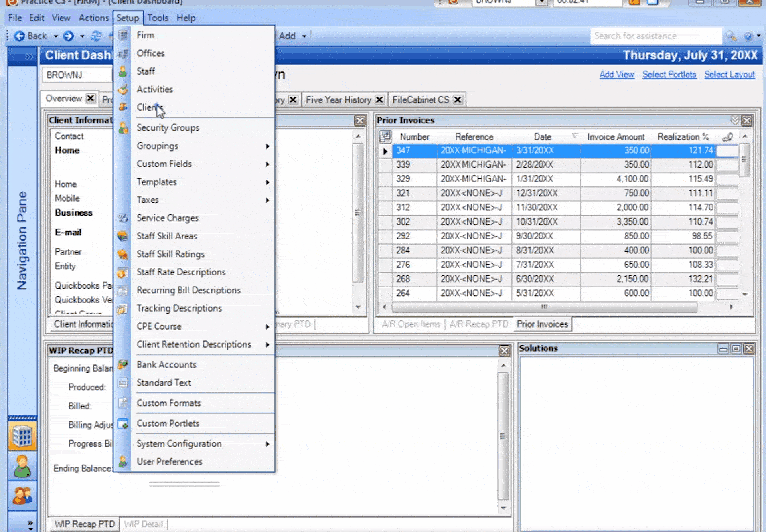Collapse the Prior Invoices portlet
The image size is (766, 532).
pos(735,120)
